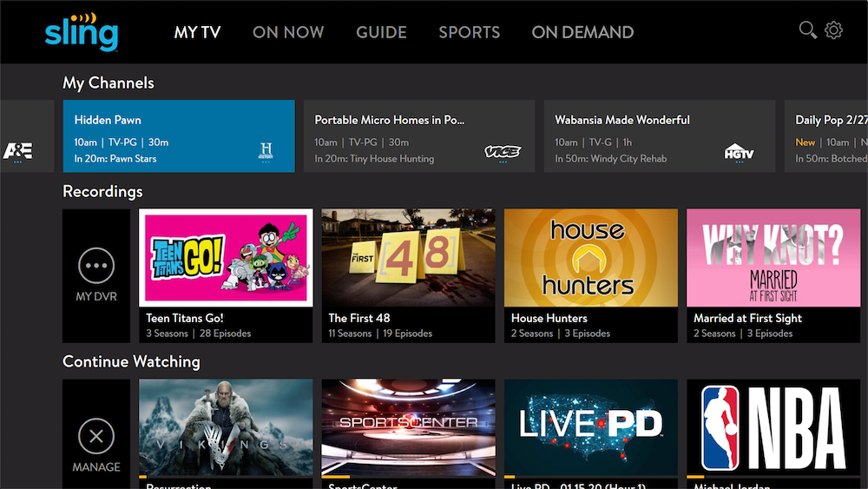This screenshot has height=489, width=868.
Task: Click the 'New' label on Daily Pop
Action: click(805, 142)
